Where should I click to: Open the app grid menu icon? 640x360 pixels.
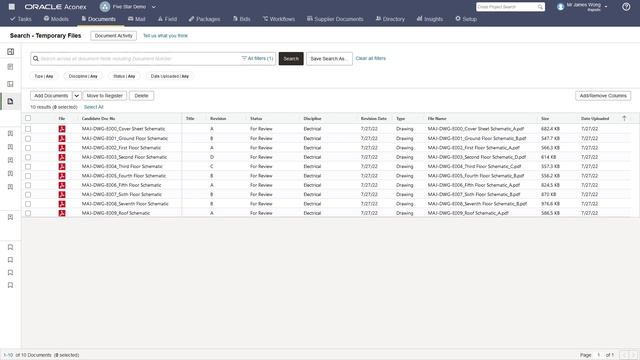click(x=12, y=7)
